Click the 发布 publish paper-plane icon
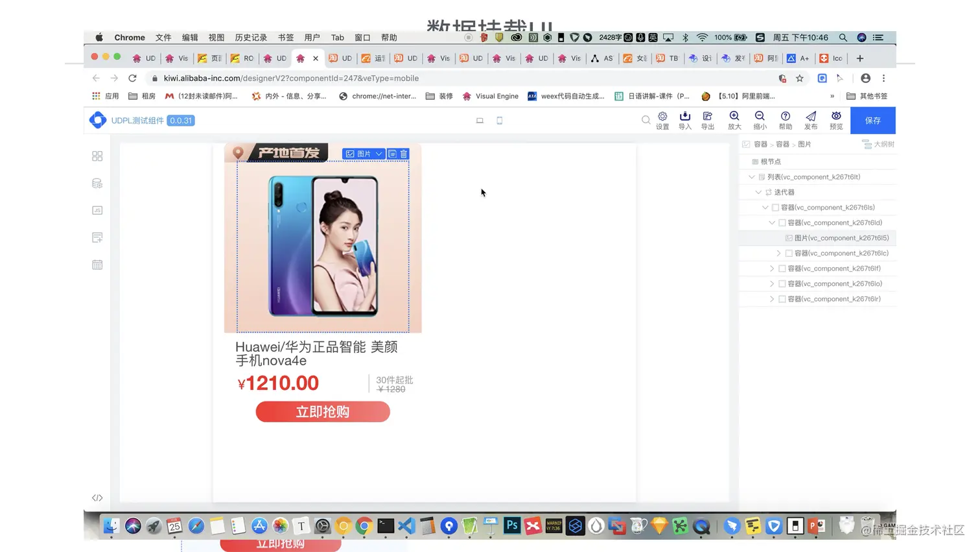Screen dimensions: 980x552 (811, 116)
